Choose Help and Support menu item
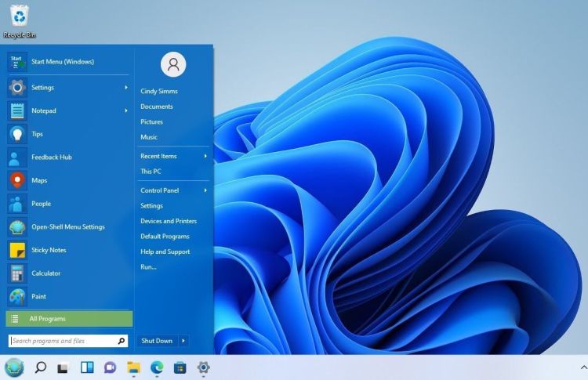The width and height of the screenshot is (588, 380). pyautogui.click(x=165, y=252)
